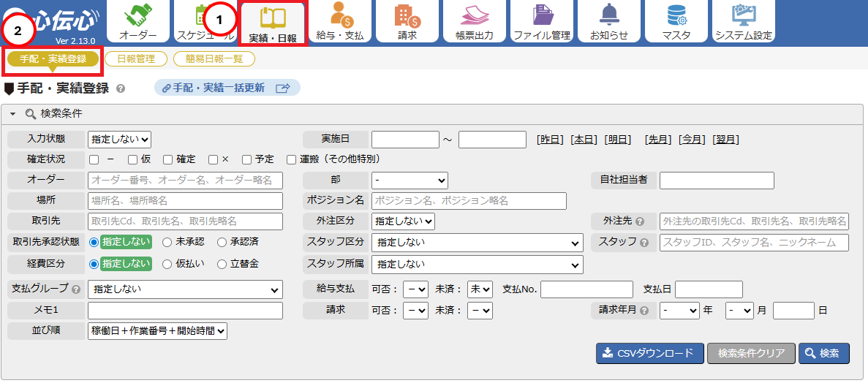Click the [翌月] date shortcut

(725, 140)
